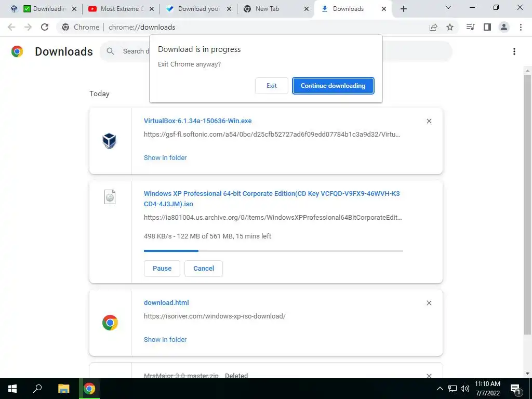Open the VirtualBox-6.1.34a-150636-Win.exe file link
532x399 pixels.
click(198, 121)
